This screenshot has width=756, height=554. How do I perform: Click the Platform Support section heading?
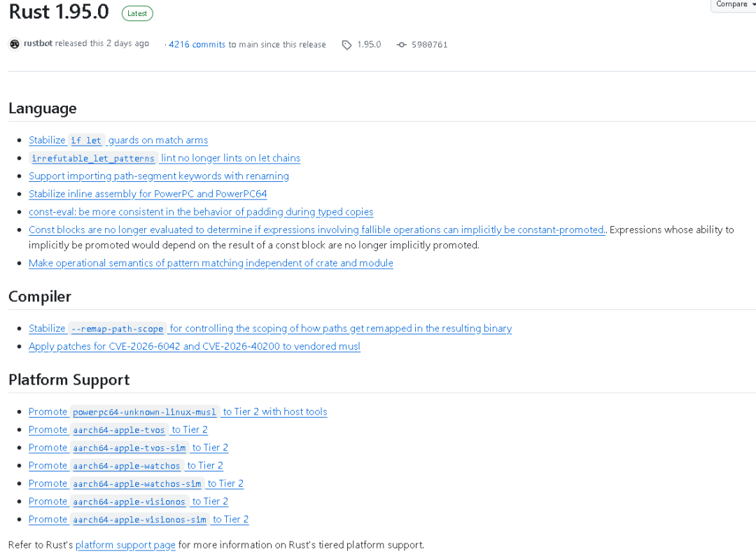pyautogui.click(x=69, y=380)
